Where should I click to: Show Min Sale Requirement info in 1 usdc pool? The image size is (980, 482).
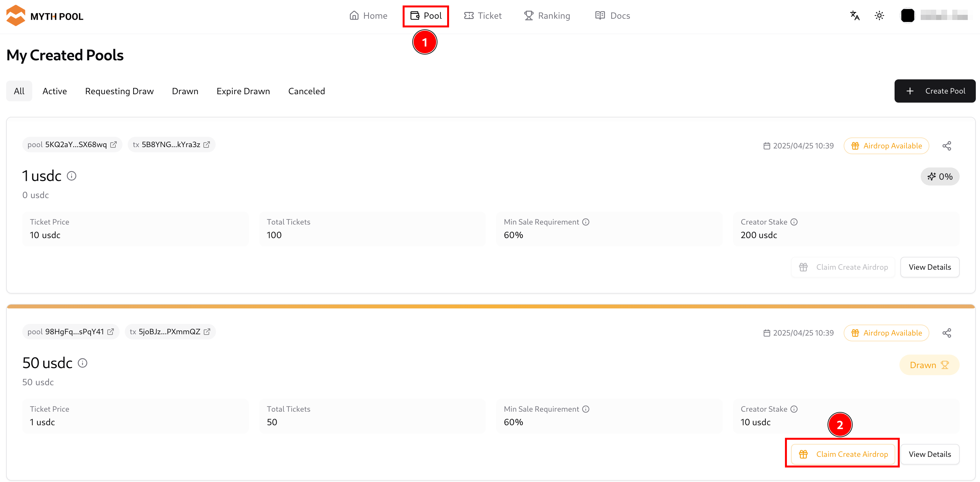[586, 222]
